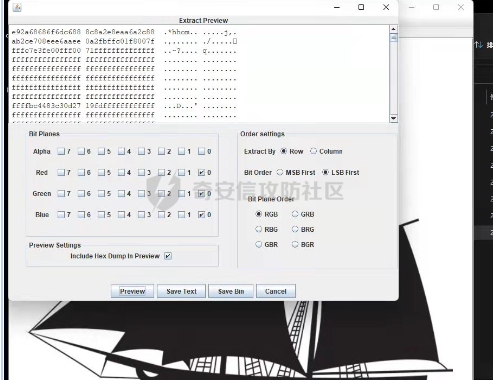Select the RBG bit plane order
The height and width of the screenshot is (380, 493).
[258, 229]
